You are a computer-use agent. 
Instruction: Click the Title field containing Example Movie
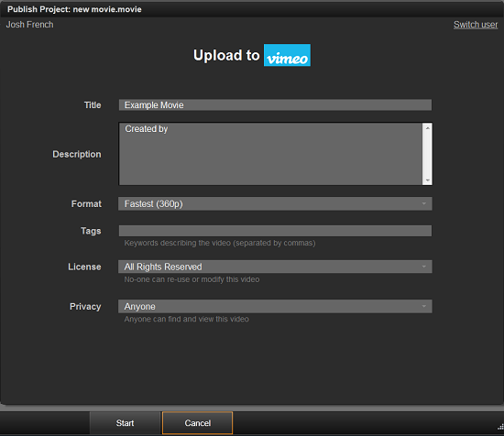click(x=275, y=105)
